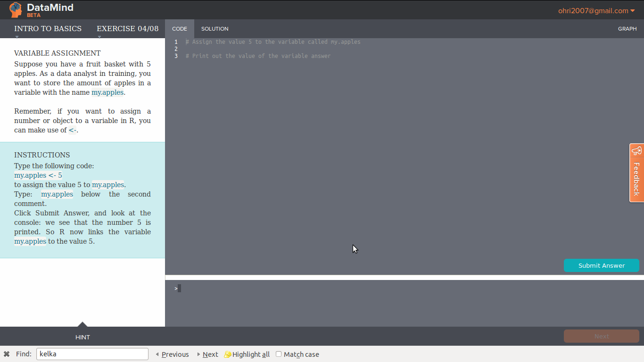644x362 pixels.
Task: Click the Feedback megaphone icon
Action: [636, 151]
